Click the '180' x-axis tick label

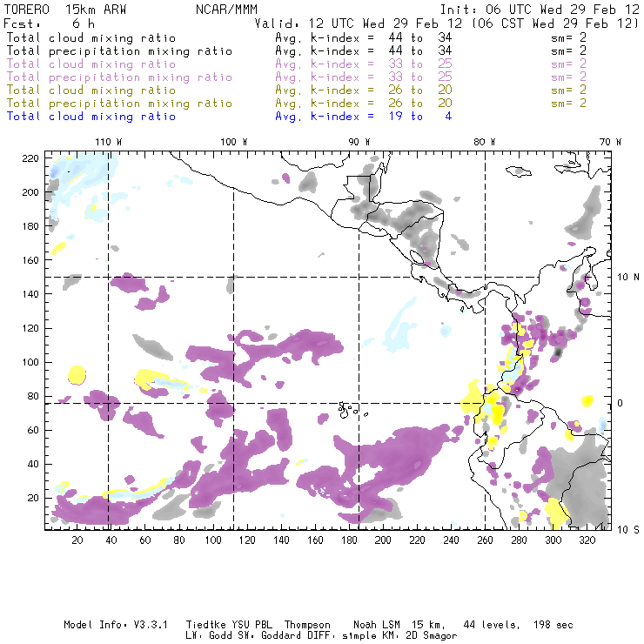(x=349, y=540)
